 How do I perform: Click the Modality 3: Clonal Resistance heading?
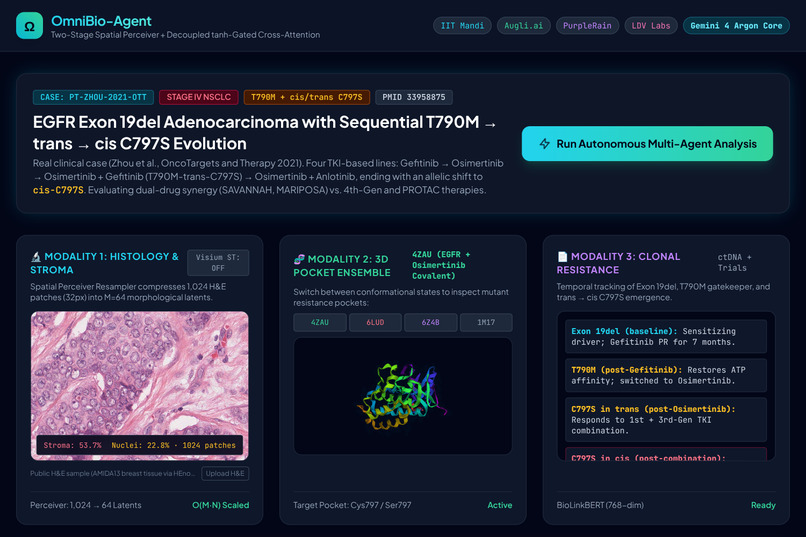pyautogui.click(x=618, y=263)
